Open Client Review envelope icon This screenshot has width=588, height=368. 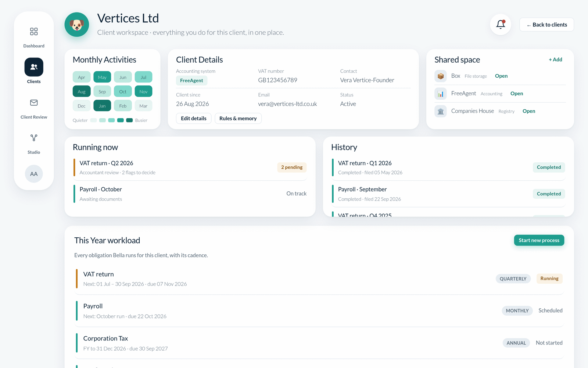(x=34, y=103)
